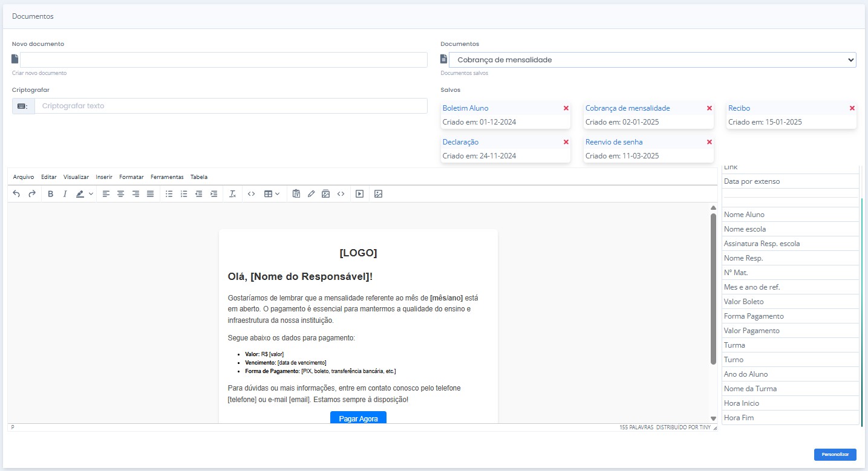
Task: Open the Formatar menu
Action: coord(131,177)
